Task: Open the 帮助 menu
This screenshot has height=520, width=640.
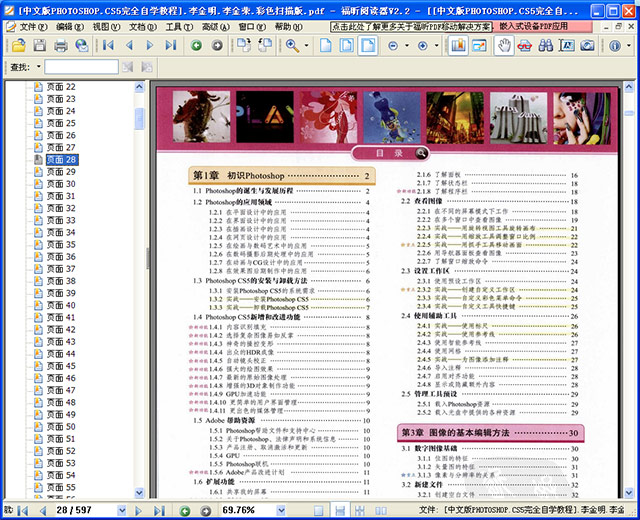Action: [x=288, y=27]
